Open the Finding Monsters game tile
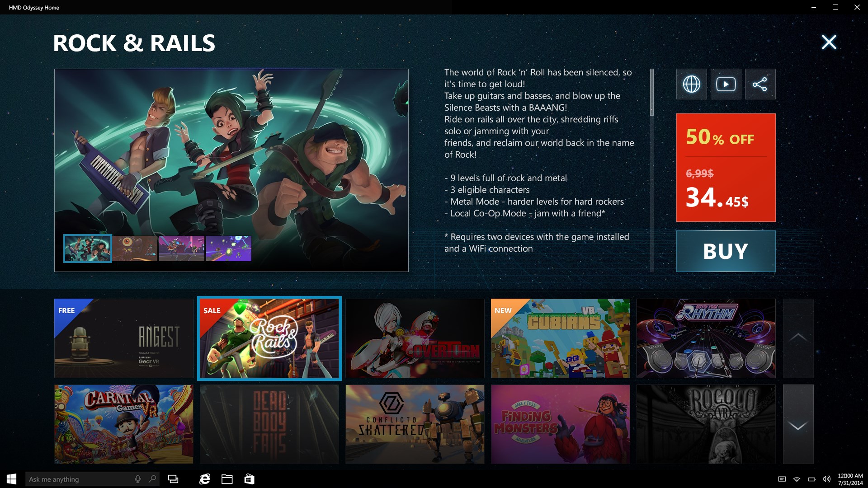This screenshot has width=868, height=488. pos(560,424)
